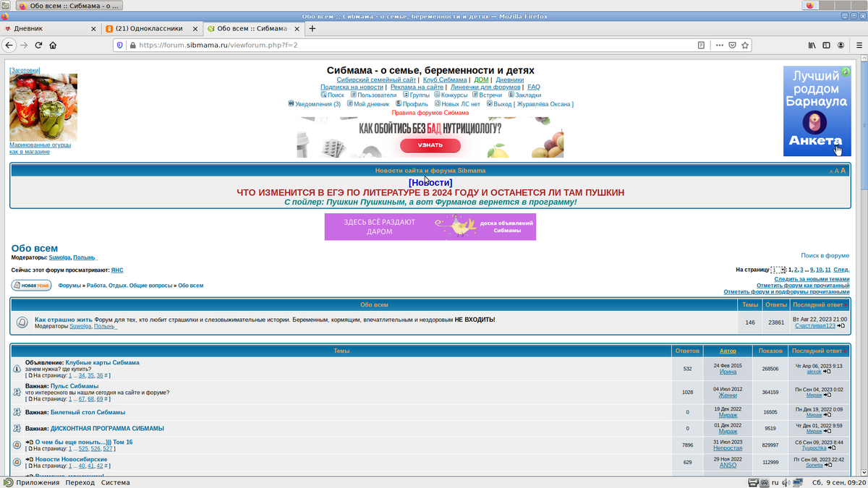Click the УЗНАТЬ button on the banner
This screenshot has height=488, width=868.
point(430,145)
